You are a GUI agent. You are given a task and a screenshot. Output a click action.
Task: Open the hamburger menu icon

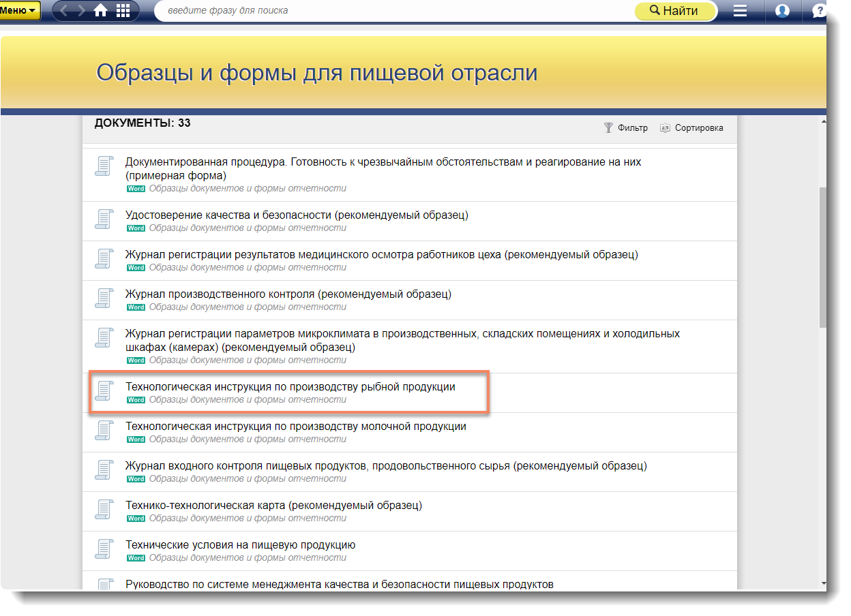(x=740, y=11)
